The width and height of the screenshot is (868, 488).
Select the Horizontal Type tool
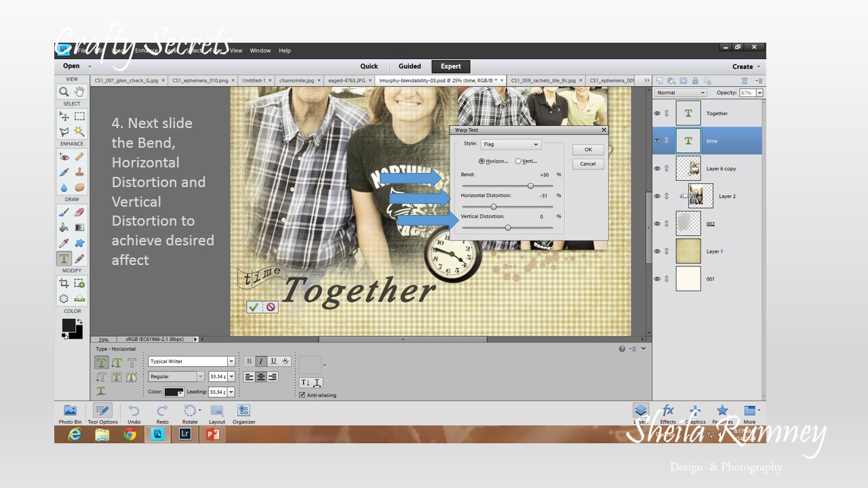pos(64,258)
